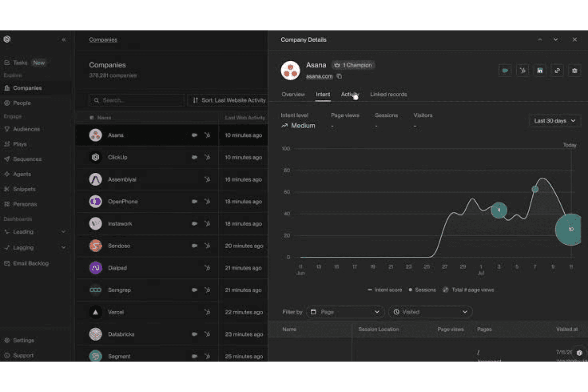Click the link icon in details header
This screenshot has width=588, height=392.
(x=557, y=71)
